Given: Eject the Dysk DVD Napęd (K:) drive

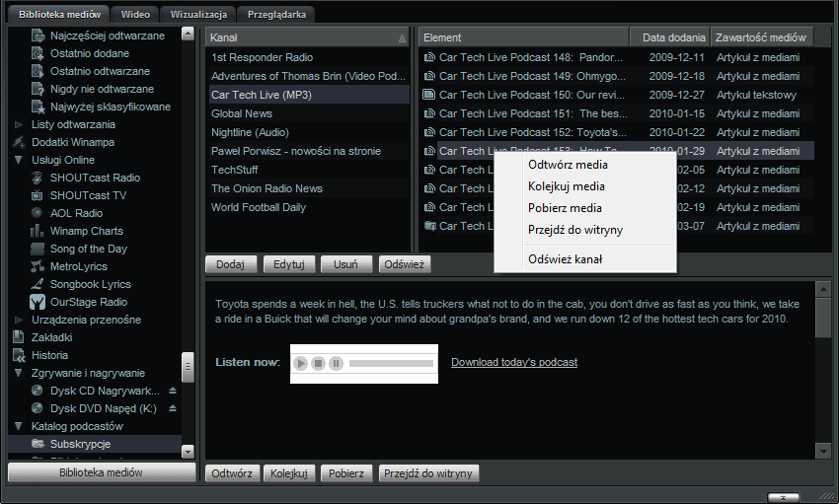Looking at the screenshot, I should pyautogui.click(x=173, y=408).
